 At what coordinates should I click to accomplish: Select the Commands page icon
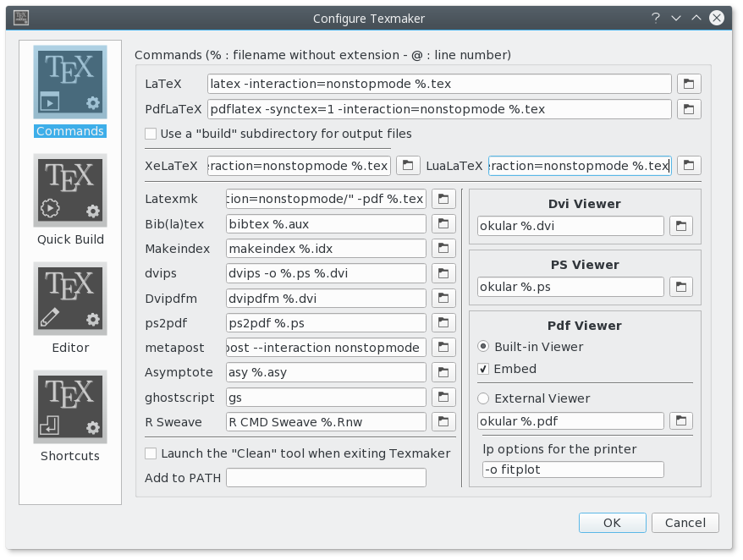coord(70,82)
